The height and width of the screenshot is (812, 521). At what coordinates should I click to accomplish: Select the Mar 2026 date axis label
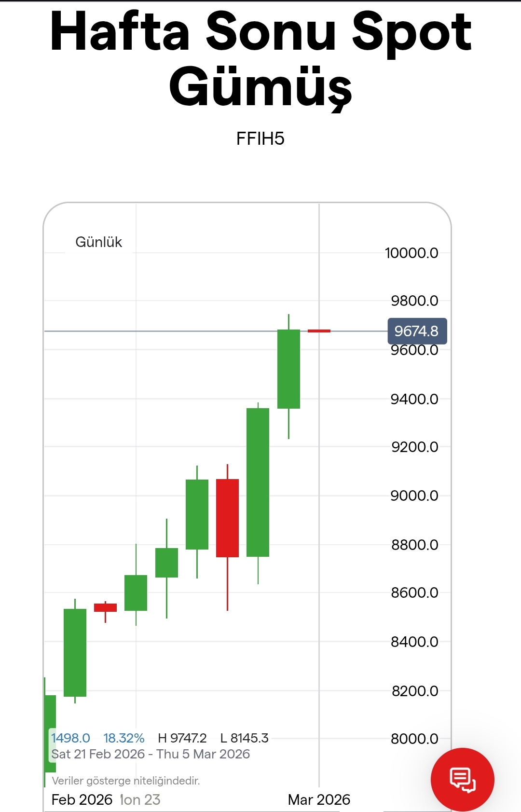click(x=319, y=799)
